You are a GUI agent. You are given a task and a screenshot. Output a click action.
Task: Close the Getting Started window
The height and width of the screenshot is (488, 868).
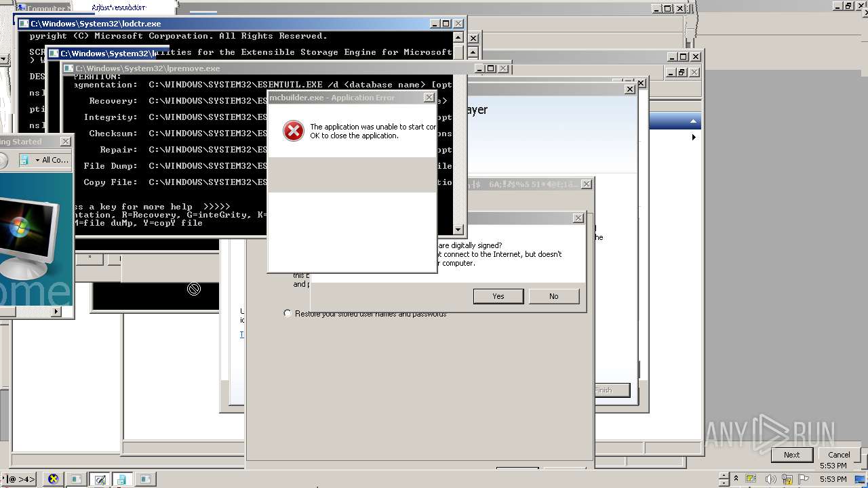point(65,142)
